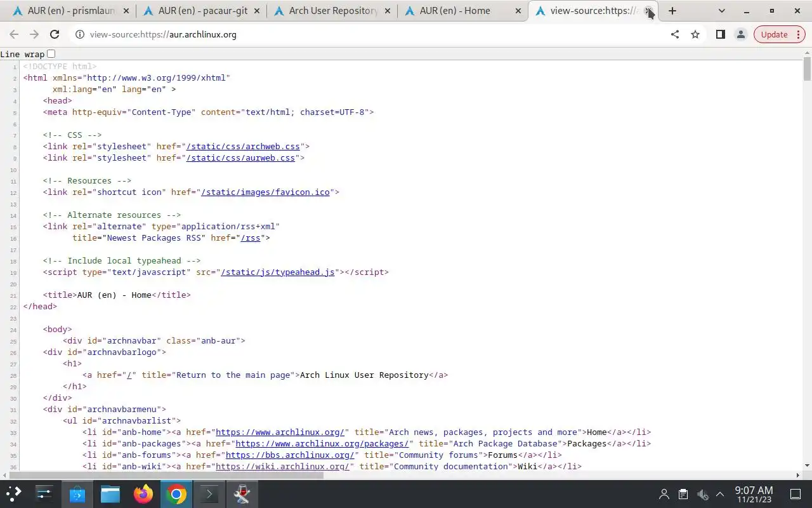This screenshot has width=812, height=508.
Task: Launch Discover software store from taskbar
Action: coord(77,494)
